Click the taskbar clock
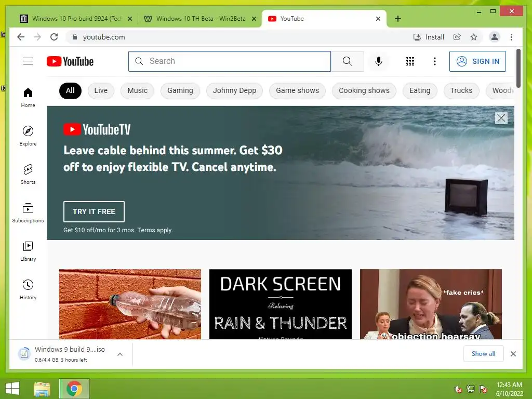The height and width of the screenshot is (399, 532). click(x=509, y=389)
